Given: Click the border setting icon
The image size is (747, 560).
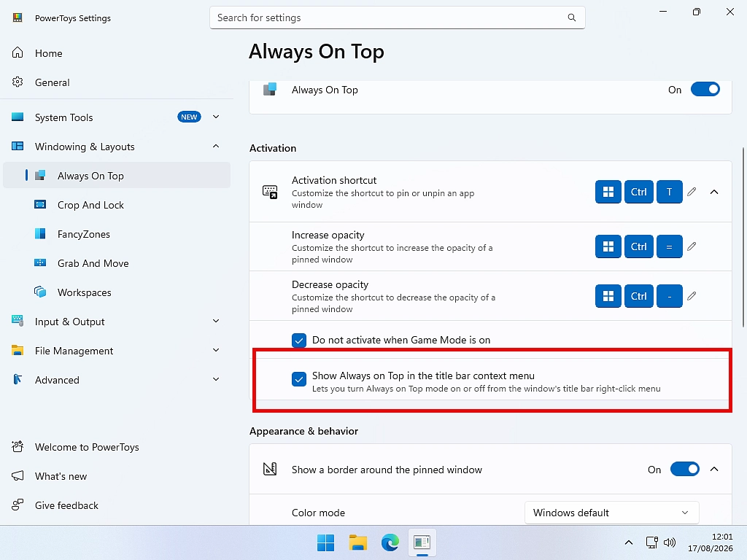Looking at the screenshot, I should click(270, 469).
